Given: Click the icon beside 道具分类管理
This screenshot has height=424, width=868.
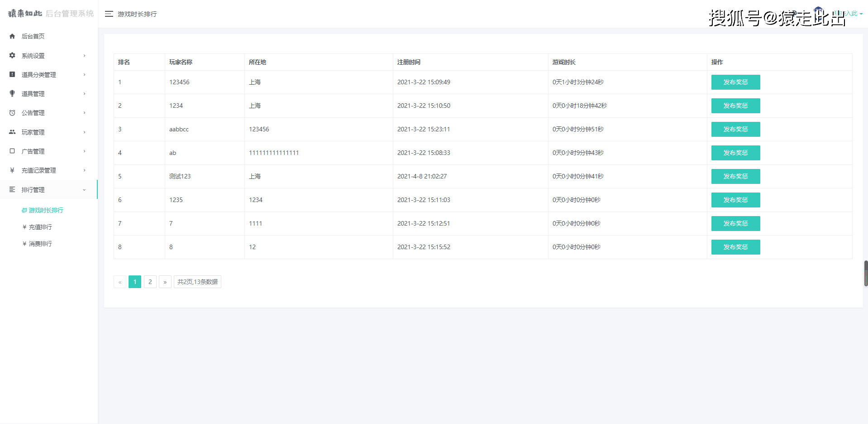Looking at the screenshot, I should click(12, 74).
